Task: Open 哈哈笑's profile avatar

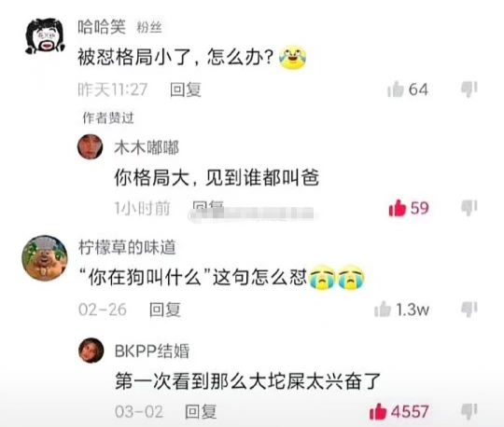Action: click(45, 36)
